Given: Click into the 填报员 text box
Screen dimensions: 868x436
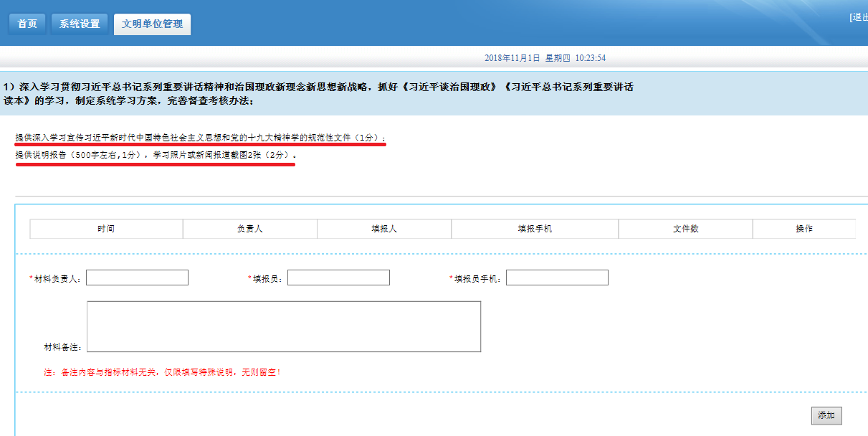Looking at the screenshot, I should [x=338, y=278].
